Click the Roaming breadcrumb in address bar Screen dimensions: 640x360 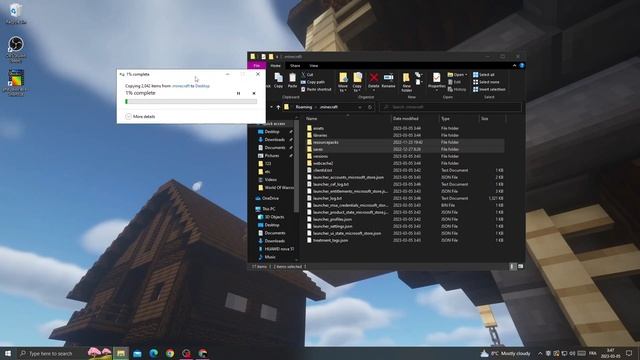(304, 107)
